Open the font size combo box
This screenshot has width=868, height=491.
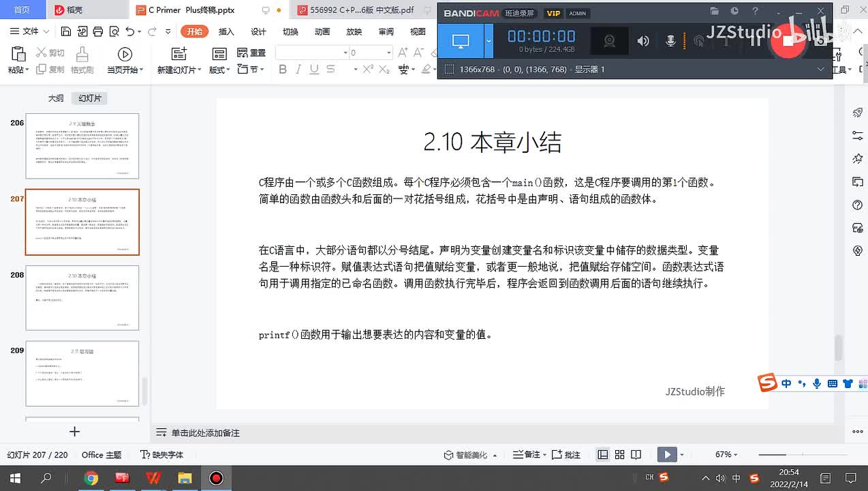[x=371, y=53]
